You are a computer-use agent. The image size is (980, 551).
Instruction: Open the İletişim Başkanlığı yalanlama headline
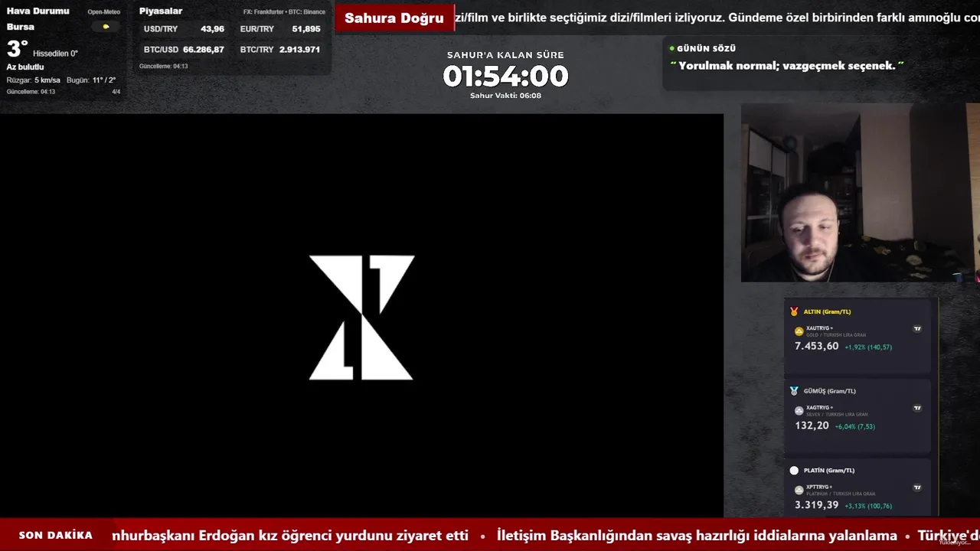tap(697, 536)
